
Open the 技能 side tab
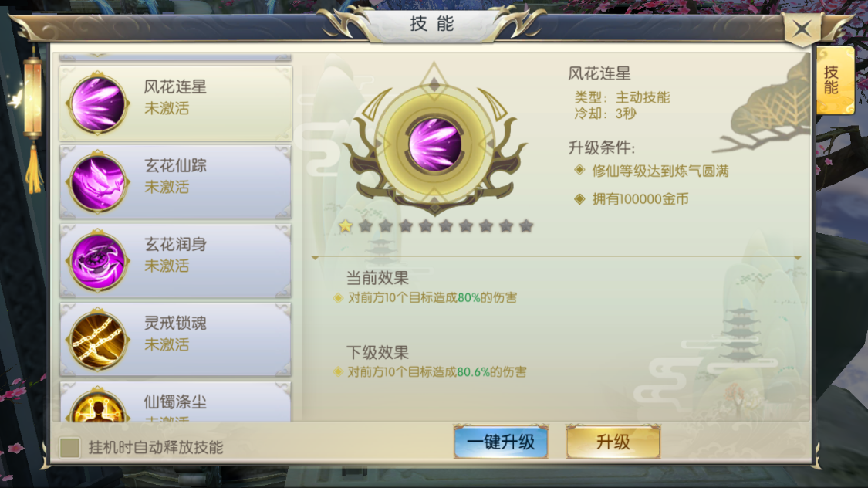pos(835,80)
